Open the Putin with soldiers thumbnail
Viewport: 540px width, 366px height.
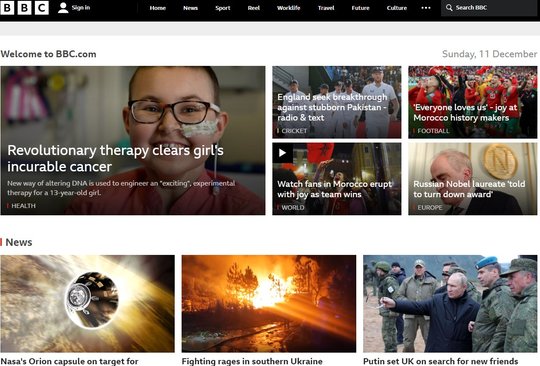[x=450, y=303]
